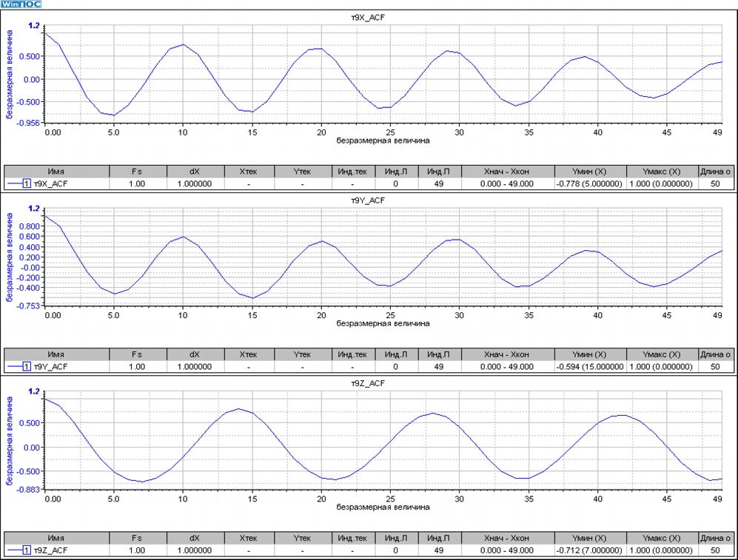Select the -0.594 (15.000000) minimum value cell
This screenshot has width=738, height=560.
pyautogui.click(x=590, y=367)
